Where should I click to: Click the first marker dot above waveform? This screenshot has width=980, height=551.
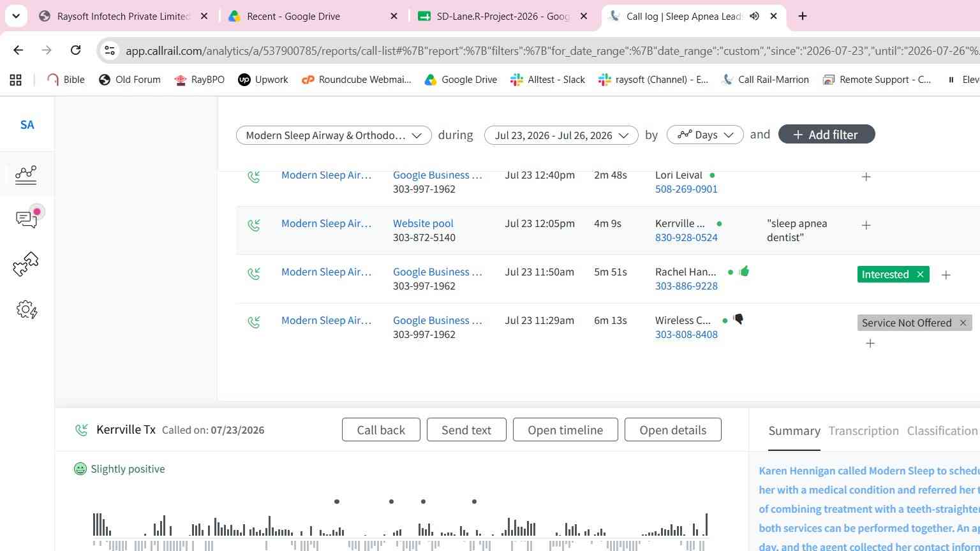point(337,501)
